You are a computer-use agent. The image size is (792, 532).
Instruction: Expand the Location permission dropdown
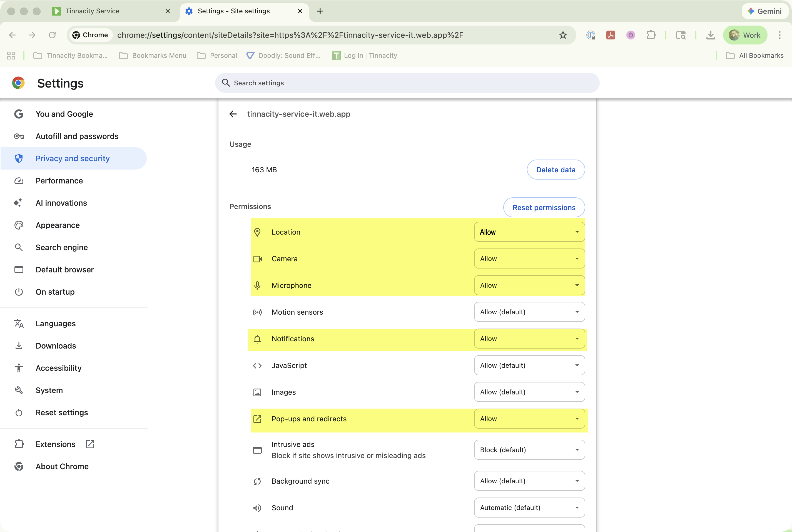coord(529,232)
